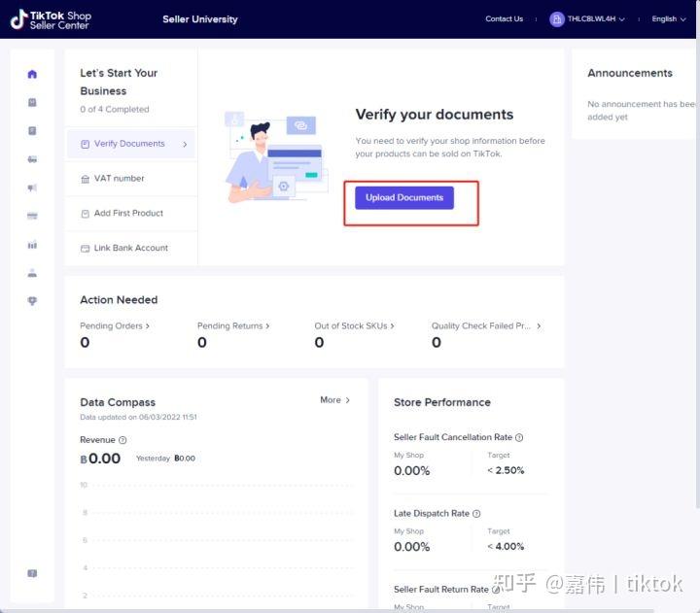Open the Home icon in the sidebar

[x=32, y=74]
